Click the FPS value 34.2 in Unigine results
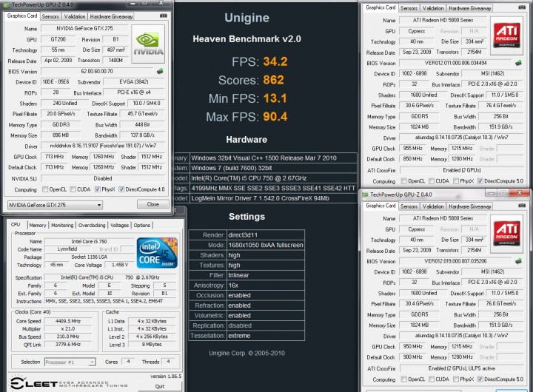 (x=275, y=61)
